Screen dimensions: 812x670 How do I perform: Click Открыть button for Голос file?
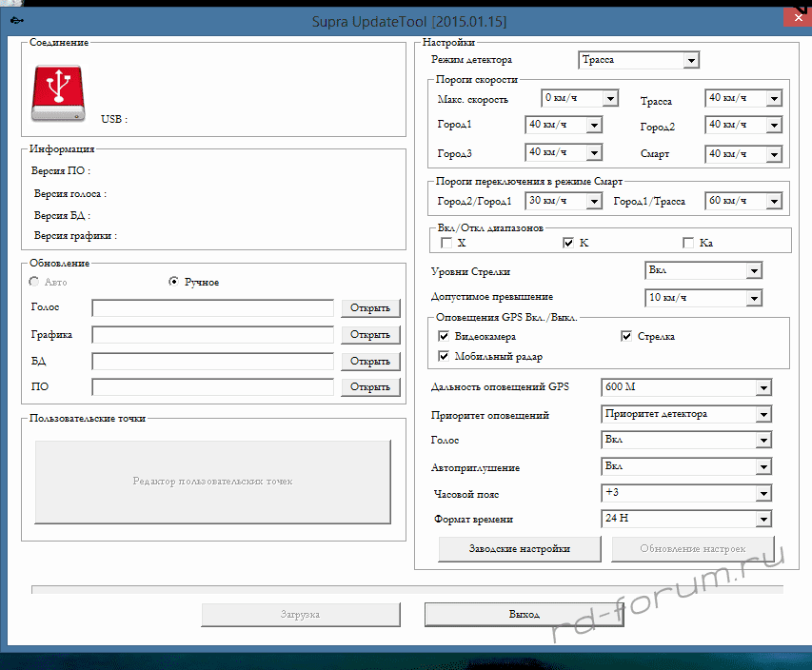point(370,308)
